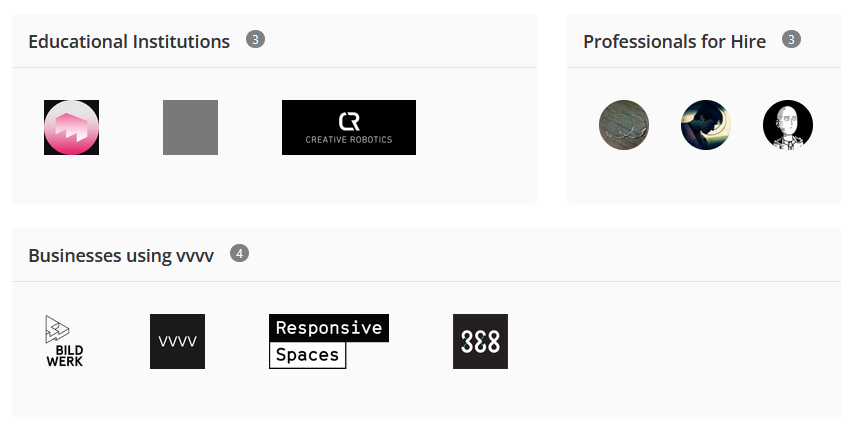Open the Responsive Spaces logo
The image size is (841, 430).
329,342
